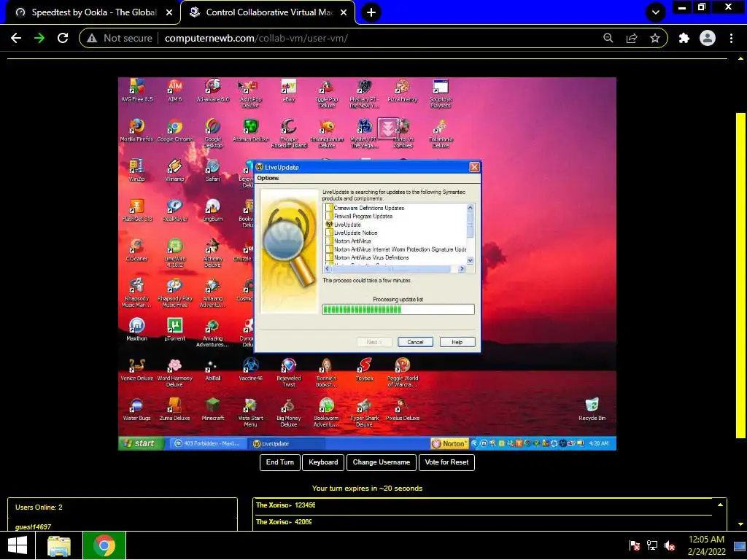Screen dimensions: 747x560
Task: Switch to the Speedtest by Ookla tab
Action: click(93, 12)
